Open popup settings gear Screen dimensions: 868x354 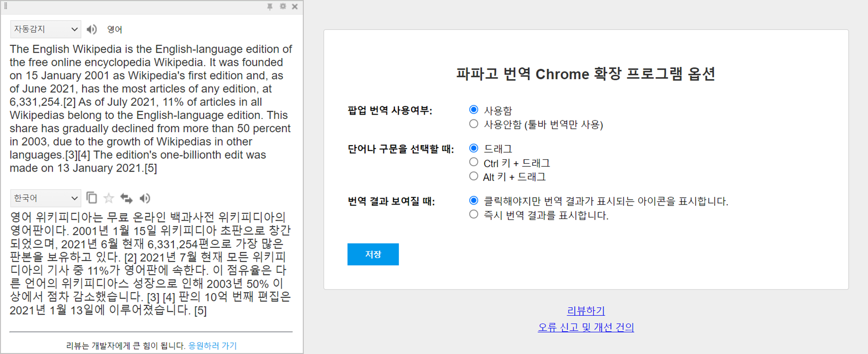point(283,6)
